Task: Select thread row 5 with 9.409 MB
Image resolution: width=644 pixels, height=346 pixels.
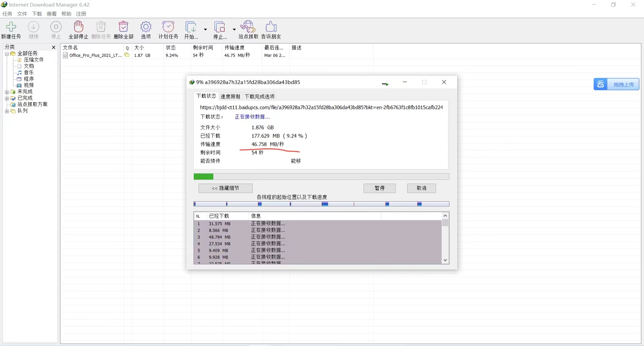Action: tap(318, 250)
